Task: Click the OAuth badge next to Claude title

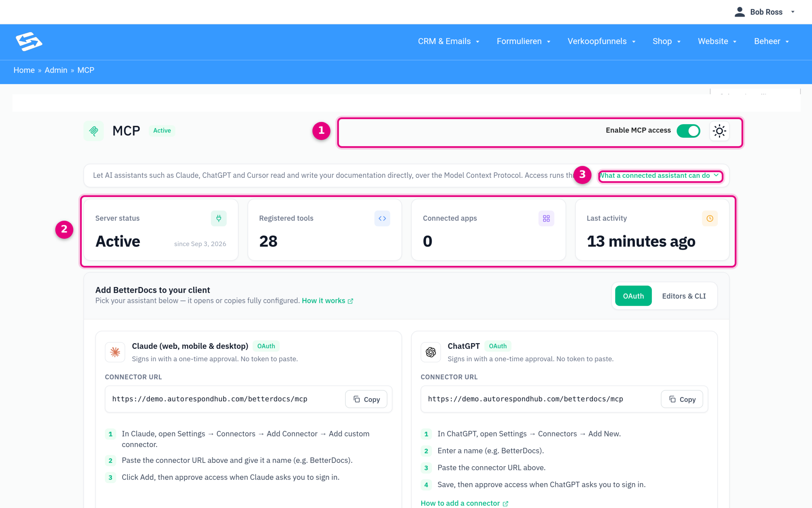Action: 266,346
